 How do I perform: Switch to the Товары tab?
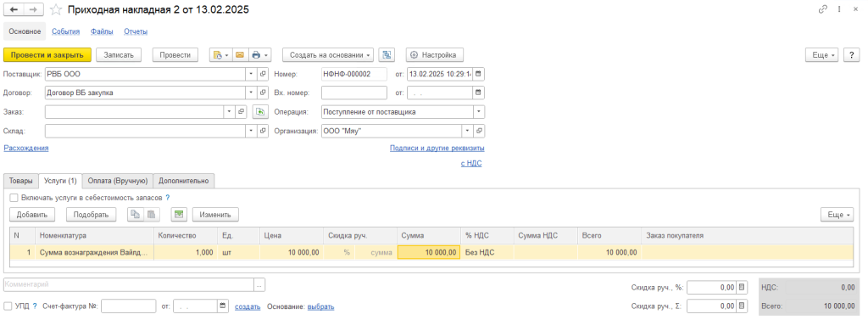click(x=20, y=181)
